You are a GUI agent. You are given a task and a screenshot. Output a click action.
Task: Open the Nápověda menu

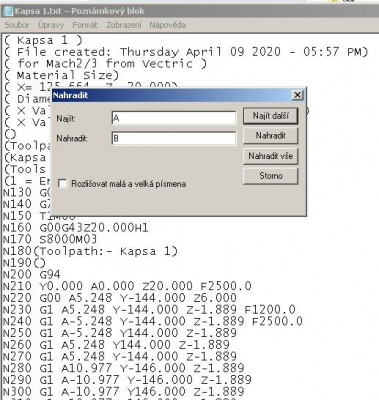(167, 25)
